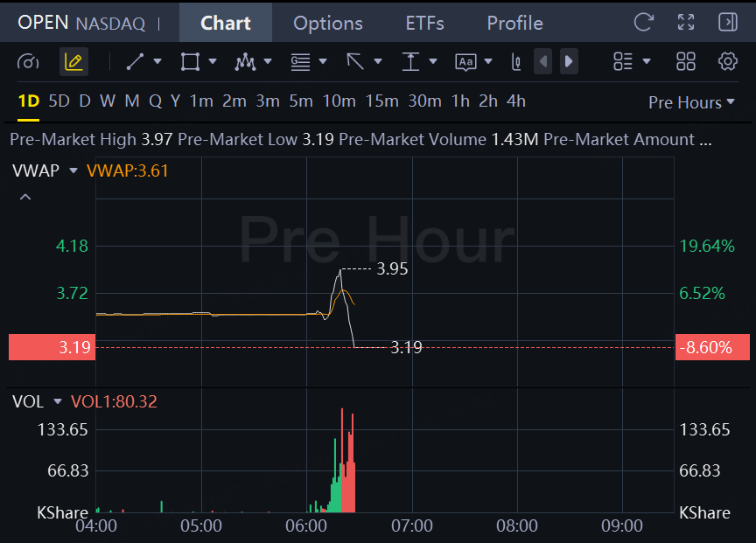Click the 06:00 time axis label

306,526
